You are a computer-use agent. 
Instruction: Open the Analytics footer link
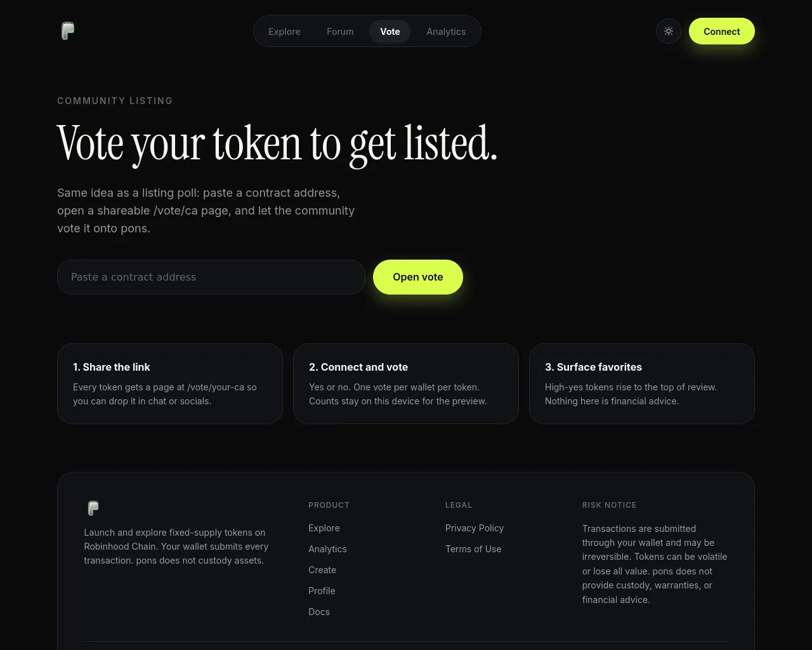tap(327, 549)
